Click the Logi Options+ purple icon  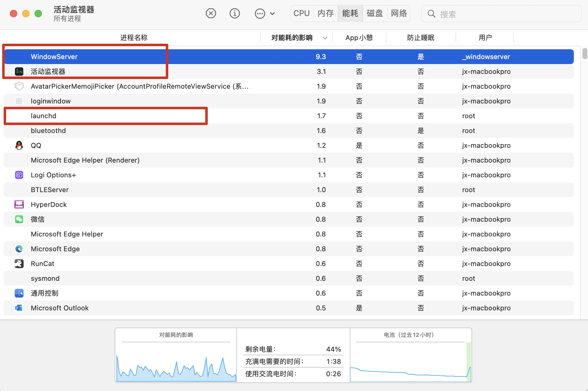click(19, 175)
